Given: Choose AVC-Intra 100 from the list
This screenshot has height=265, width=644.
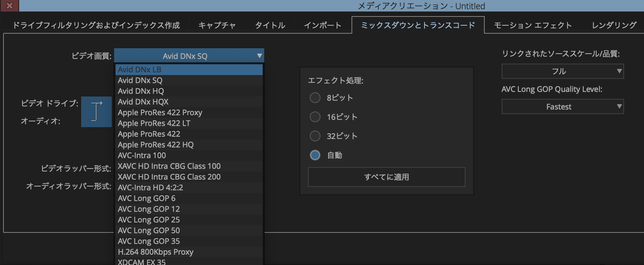Looking at the screenshot, I should pos(142,155).
